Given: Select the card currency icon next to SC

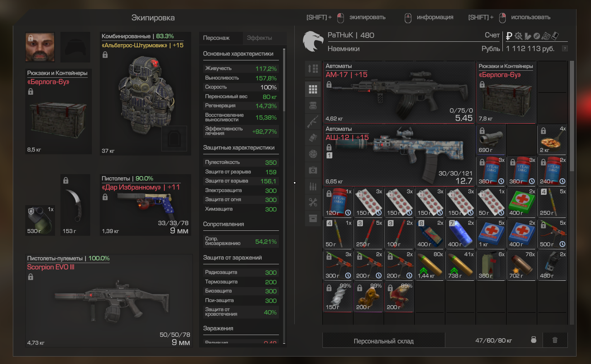Looking at the screenshot, I should (x=555, y=36).
